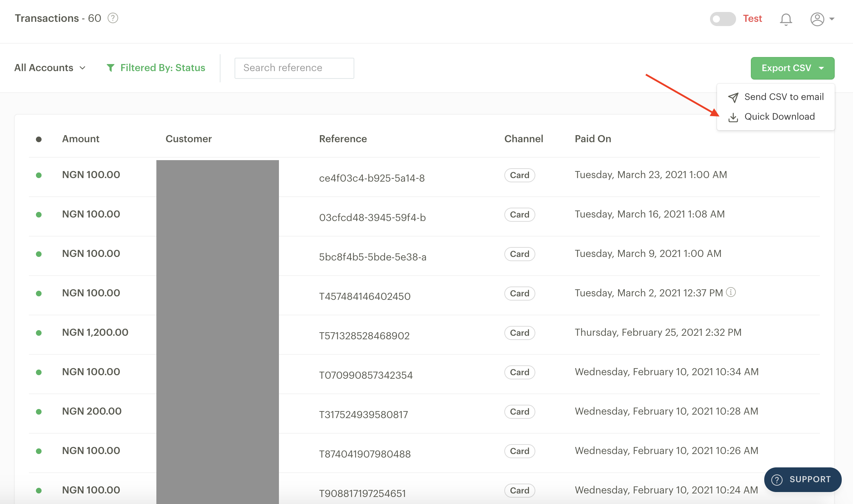Click the NGN 1,200.00 amount

point(95,332)
